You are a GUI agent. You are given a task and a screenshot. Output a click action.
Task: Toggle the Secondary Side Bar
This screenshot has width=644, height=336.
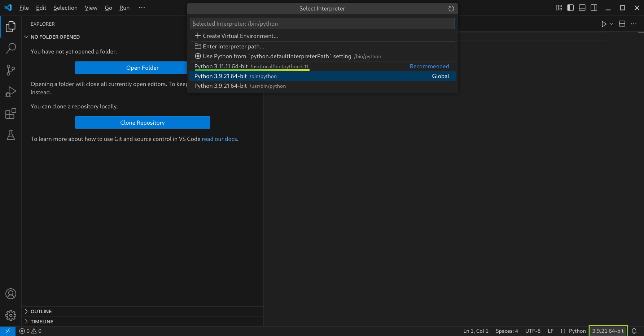coord(594,8)
